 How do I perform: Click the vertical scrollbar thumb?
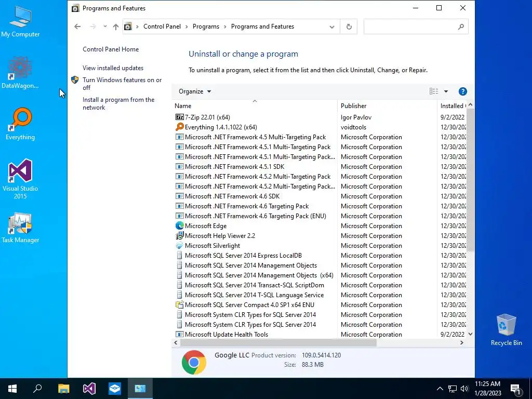(x=470, y=180)
